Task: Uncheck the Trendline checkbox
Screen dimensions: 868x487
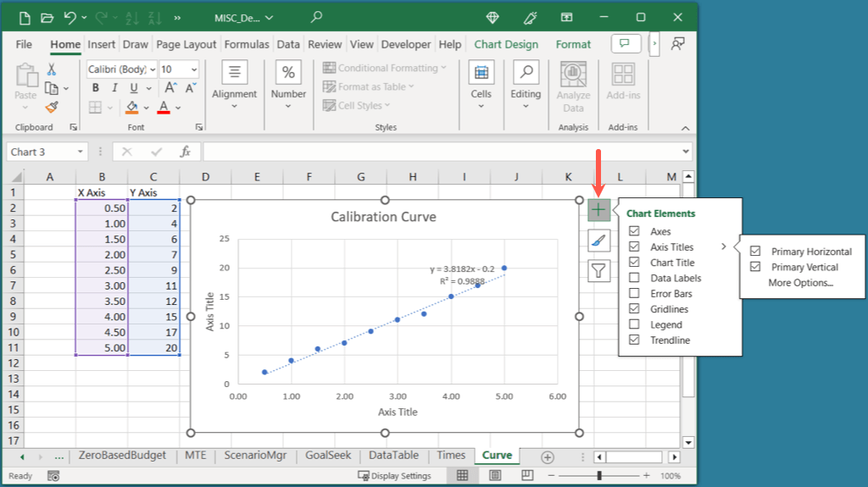Action: tap(634, 340)
